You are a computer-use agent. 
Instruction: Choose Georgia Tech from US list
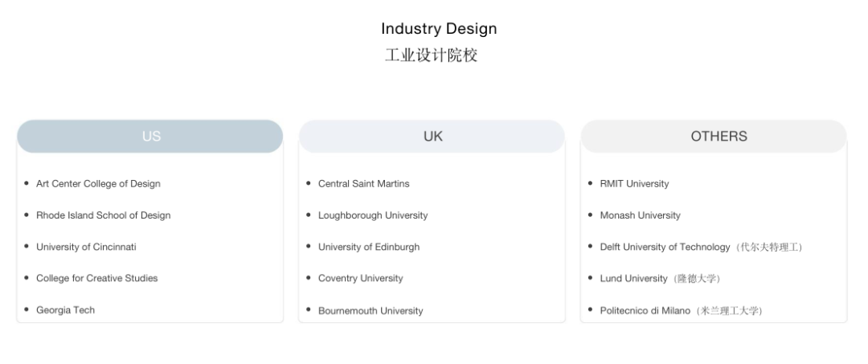[65, 310]
